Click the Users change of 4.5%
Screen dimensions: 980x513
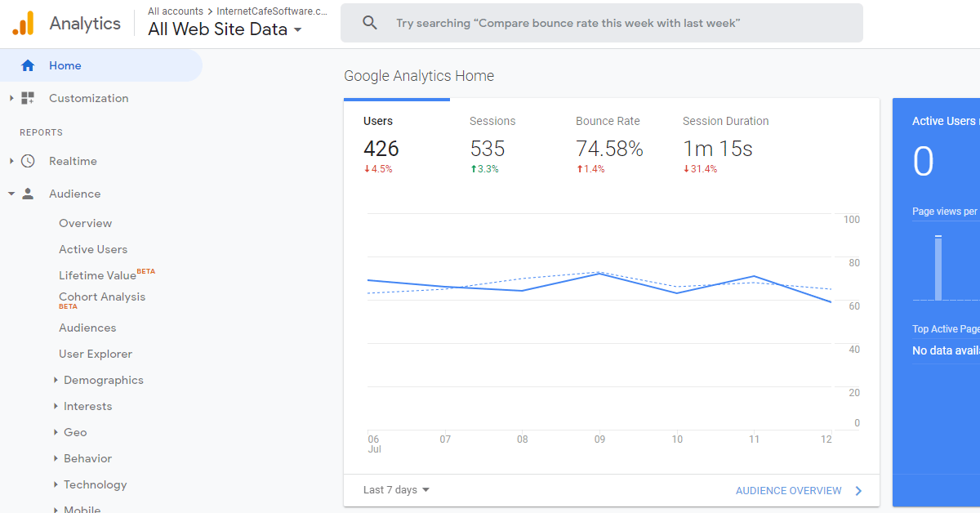[378, 169]
